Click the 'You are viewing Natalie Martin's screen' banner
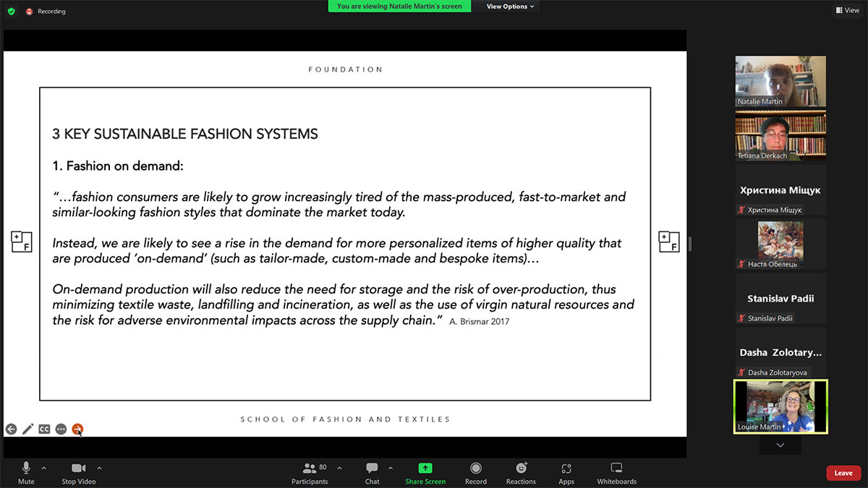868x488 pixels. pos(399,7)
